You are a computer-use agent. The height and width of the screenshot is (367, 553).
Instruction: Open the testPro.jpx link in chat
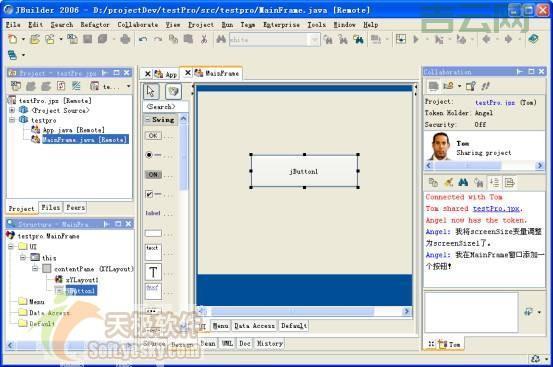click(x=496, y=209)
